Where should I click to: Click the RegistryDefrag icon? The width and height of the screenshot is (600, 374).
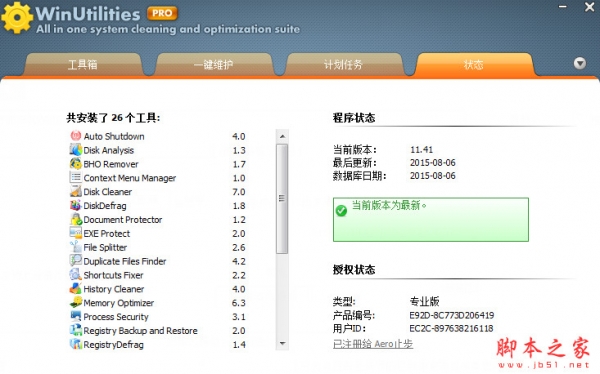(76, 344)
